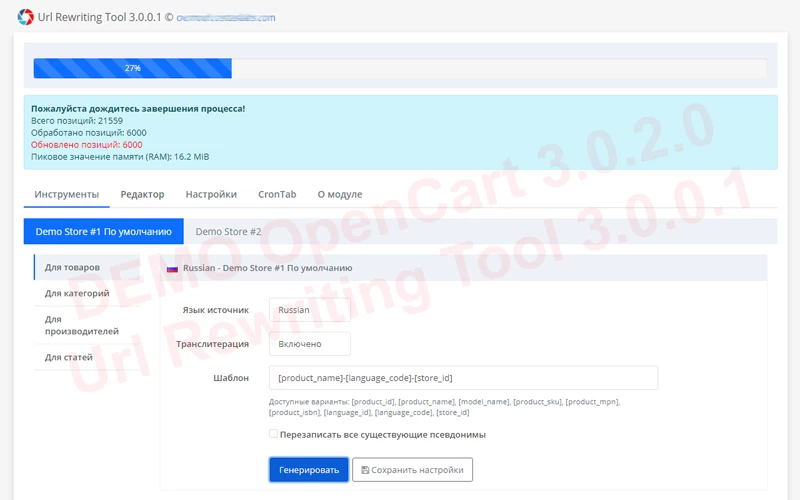800x500 pixels.
Task: Switch to the Инструменты tab
Action: tap(66, 194)
